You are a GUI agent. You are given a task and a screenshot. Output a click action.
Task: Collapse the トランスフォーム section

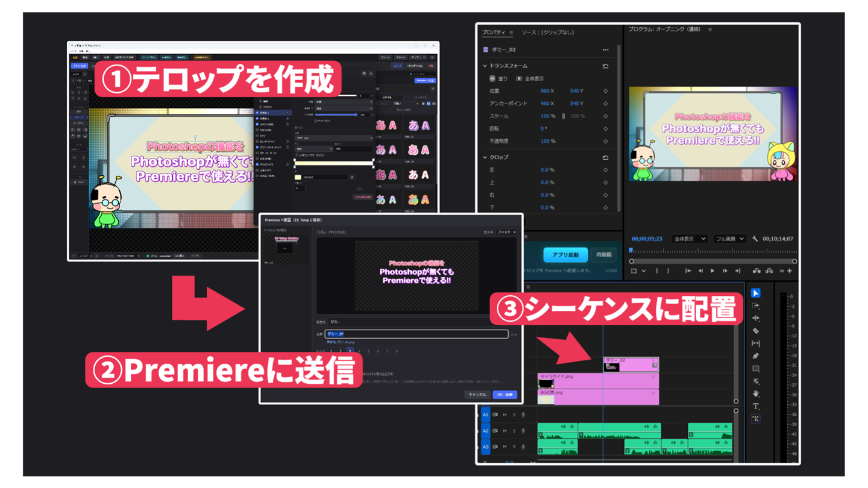click(485, 66)
